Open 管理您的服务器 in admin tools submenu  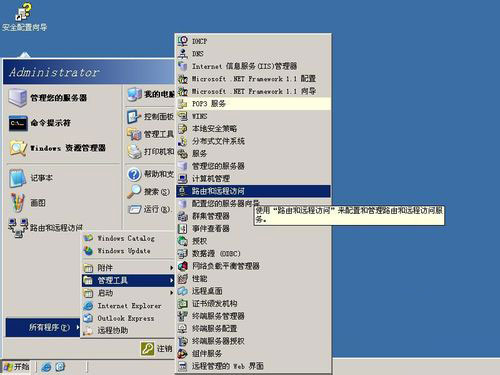coord(253,166)
